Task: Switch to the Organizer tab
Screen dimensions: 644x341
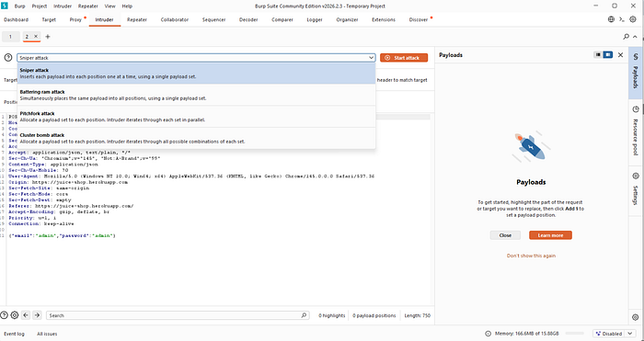Action: tap(347, 19)
